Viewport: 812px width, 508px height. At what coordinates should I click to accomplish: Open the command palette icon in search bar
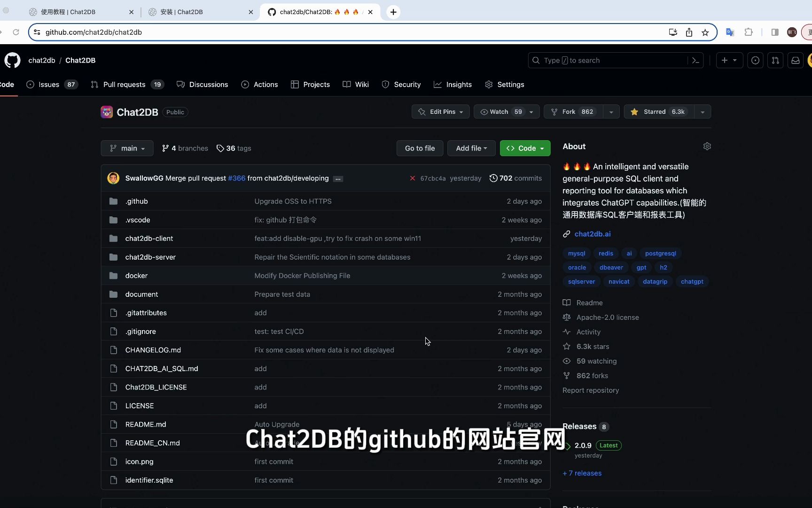pyautogui.click(x=695, y=60)
